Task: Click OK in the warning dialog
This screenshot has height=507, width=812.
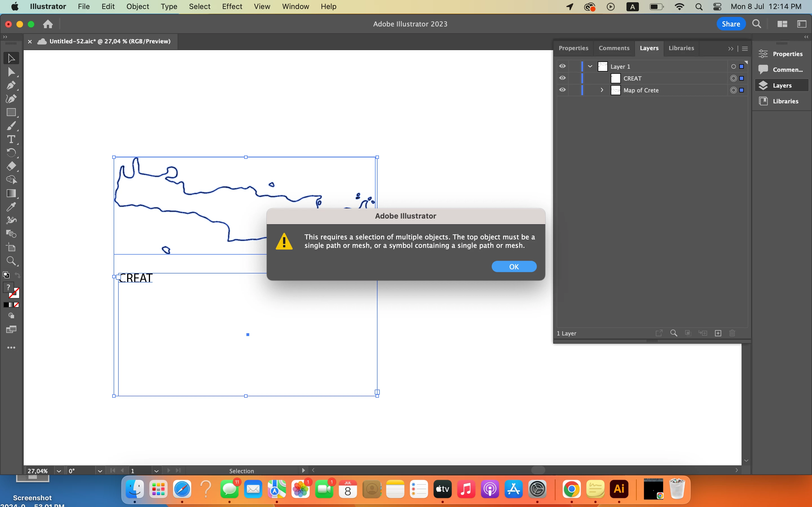Action: [x=514, y=266]
